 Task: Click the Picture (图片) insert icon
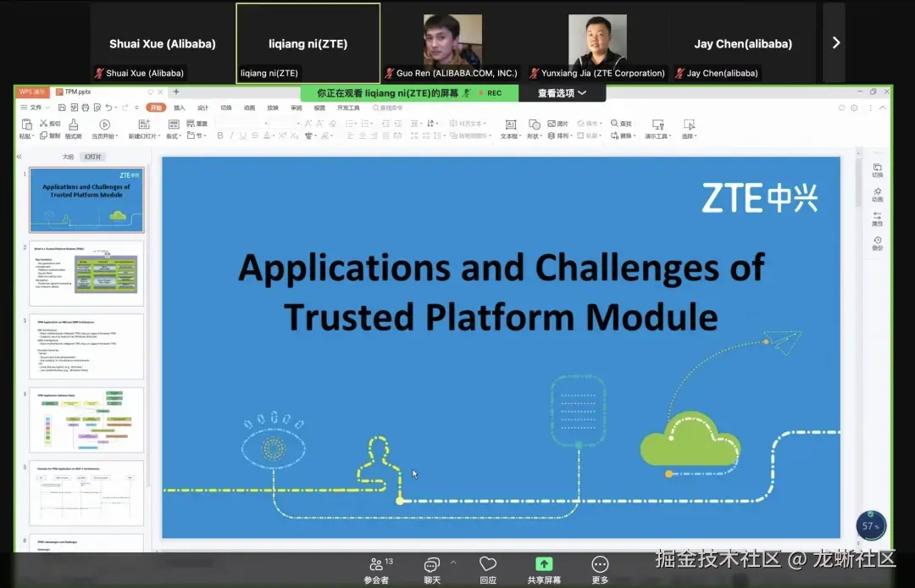pyautogui.click(x=552, y=124)
